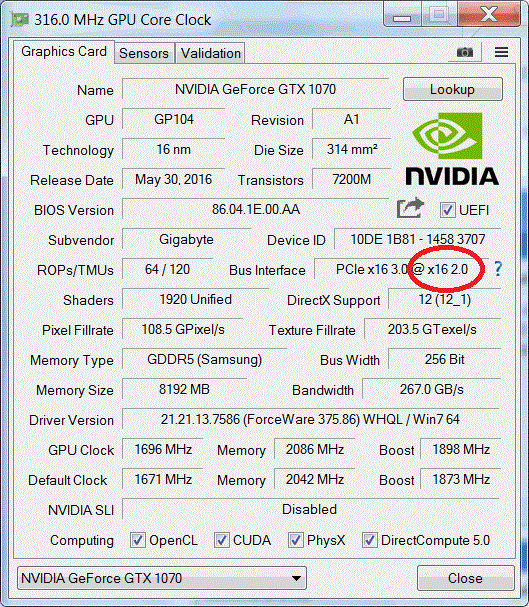
Task: Click the GPU-Z title bar icon
Action: pos(19,19)
